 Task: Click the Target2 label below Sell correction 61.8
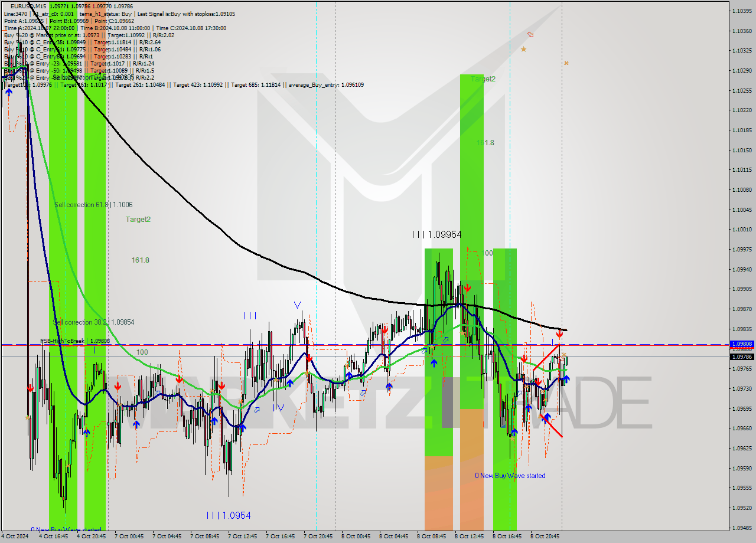coord(138,219)
